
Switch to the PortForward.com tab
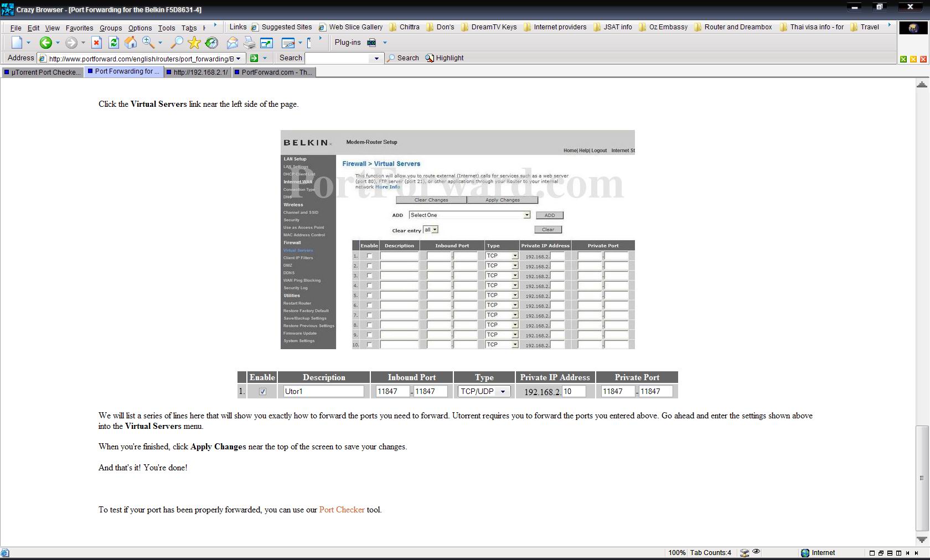point(273,72)
